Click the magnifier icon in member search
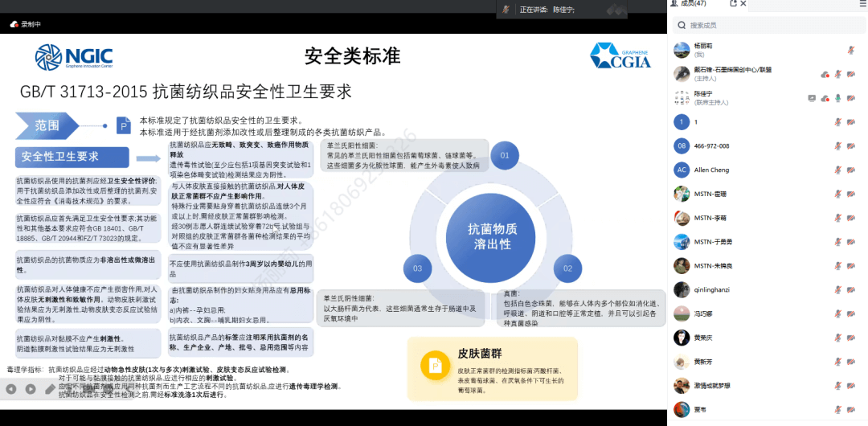Viewport: 868px width, 426px height. coord(682,26)
